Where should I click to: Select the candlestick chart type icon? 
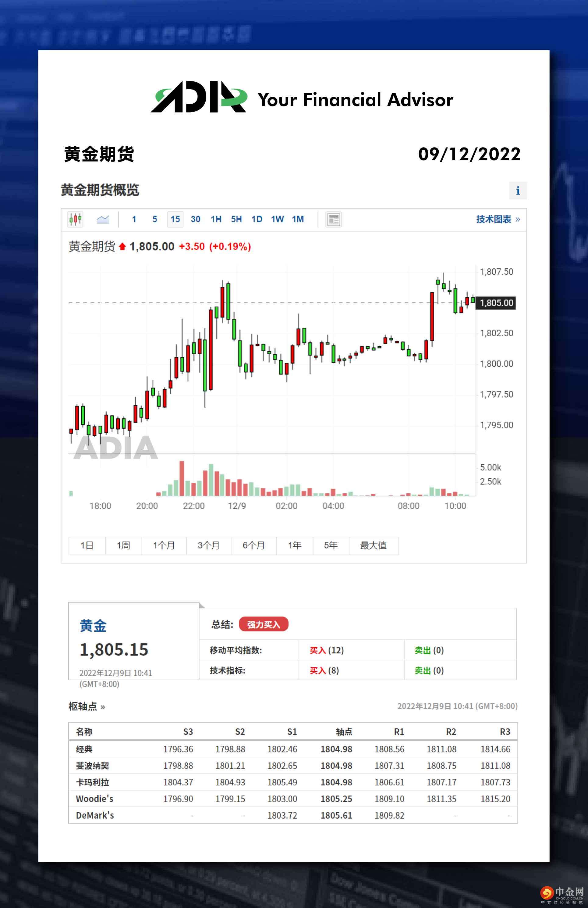(75, 219)
